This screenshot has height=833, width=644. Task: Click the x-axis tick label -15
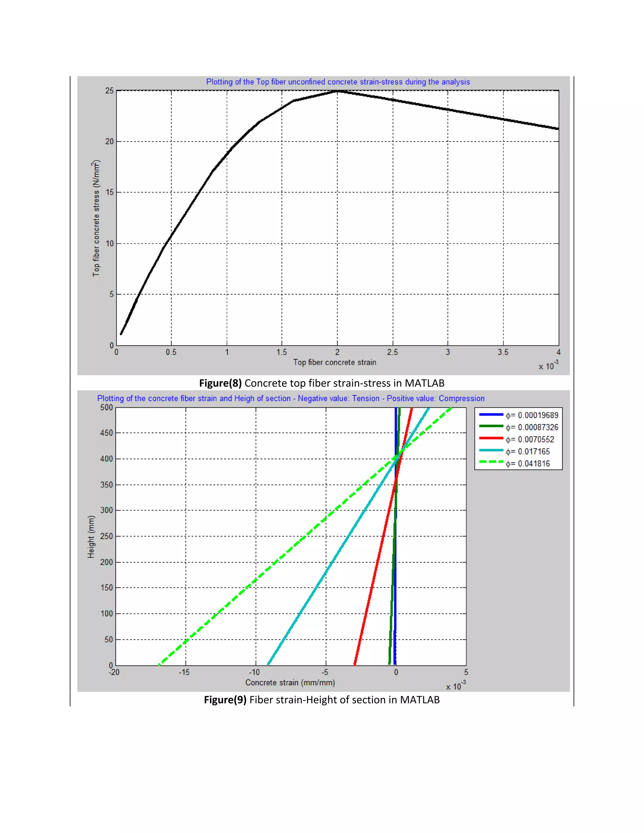184,672
